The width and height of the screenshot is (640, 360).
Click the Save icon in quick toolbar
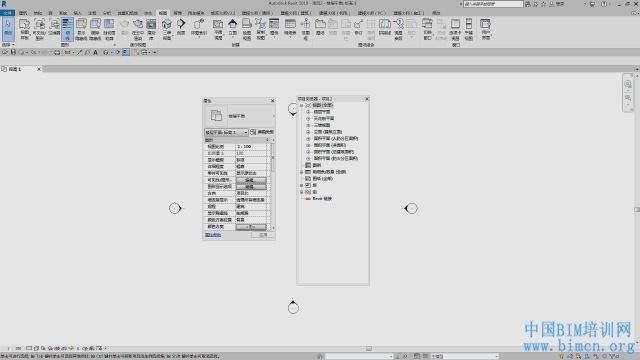click(13, 52)
